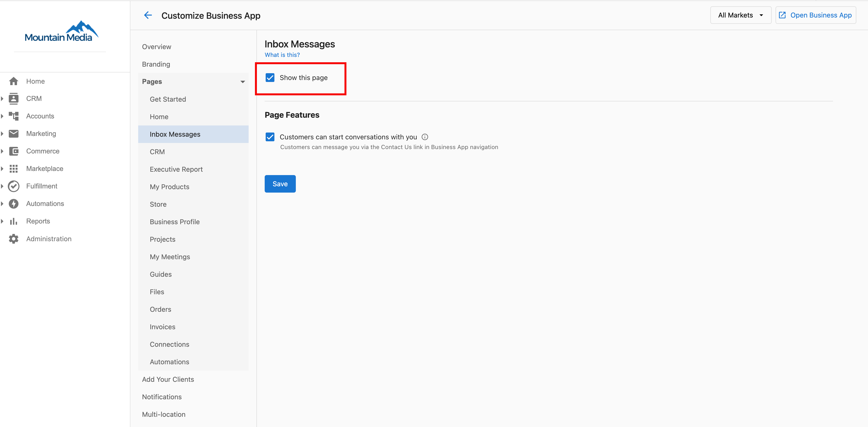Click the Mountain Media logo
Image resolution: width=868 pixels, height=427 pixels.
61,31
